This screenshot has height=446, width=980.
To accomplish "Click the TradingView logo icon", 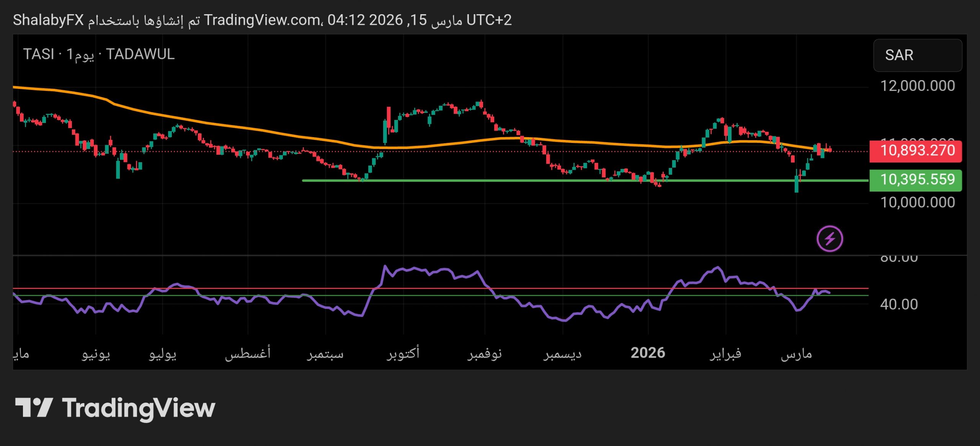I will (34, 408).
